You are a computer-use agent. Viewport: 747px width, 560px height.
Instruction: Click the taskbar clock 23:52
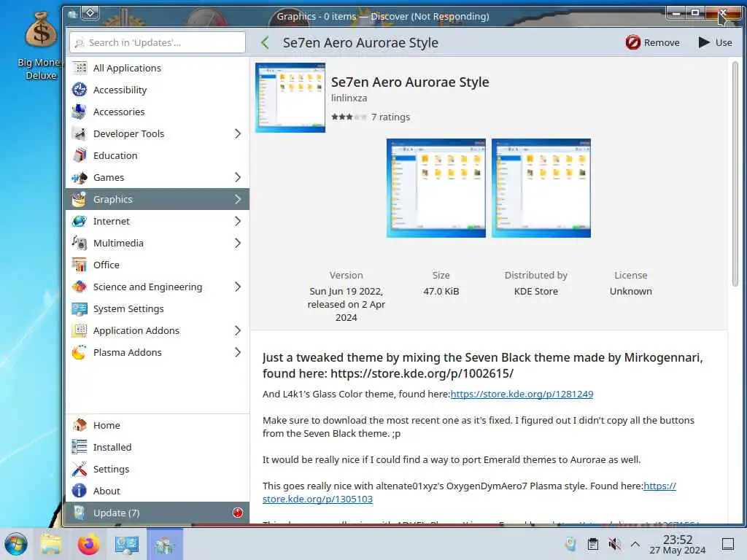tap(678, 540)
